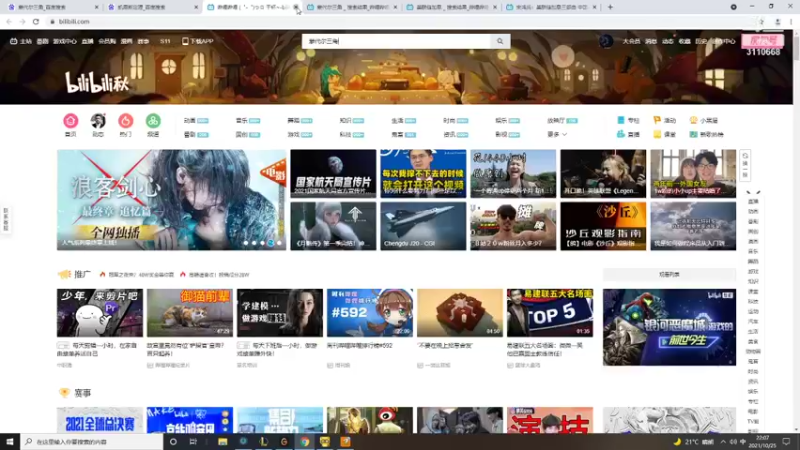Click the refresh (换一换) recommendations button

[x=745, y=165]
